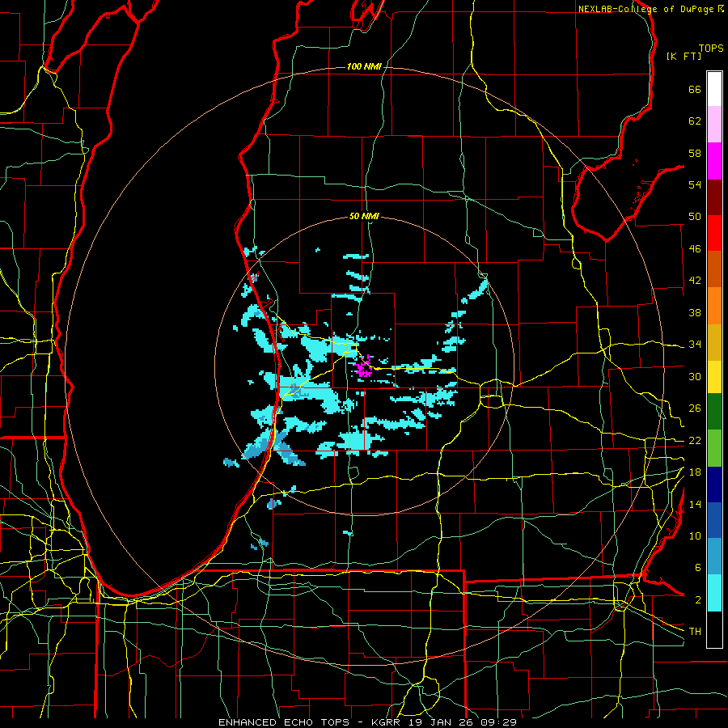Screen dimensions: 728x728
Task: Click the yellow 34 kft legend swatch
Action: pos(714,376)
